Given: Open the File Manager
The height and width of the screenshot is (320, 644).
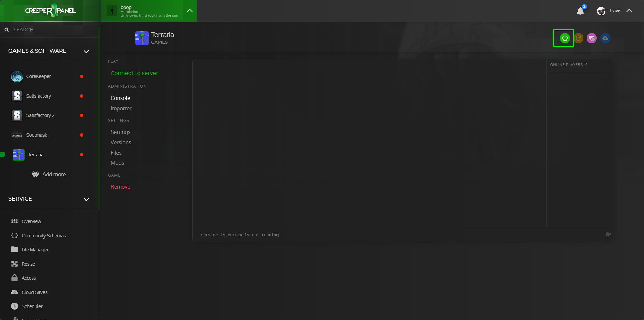Looking at the screenshot, I should pos(35,250).
